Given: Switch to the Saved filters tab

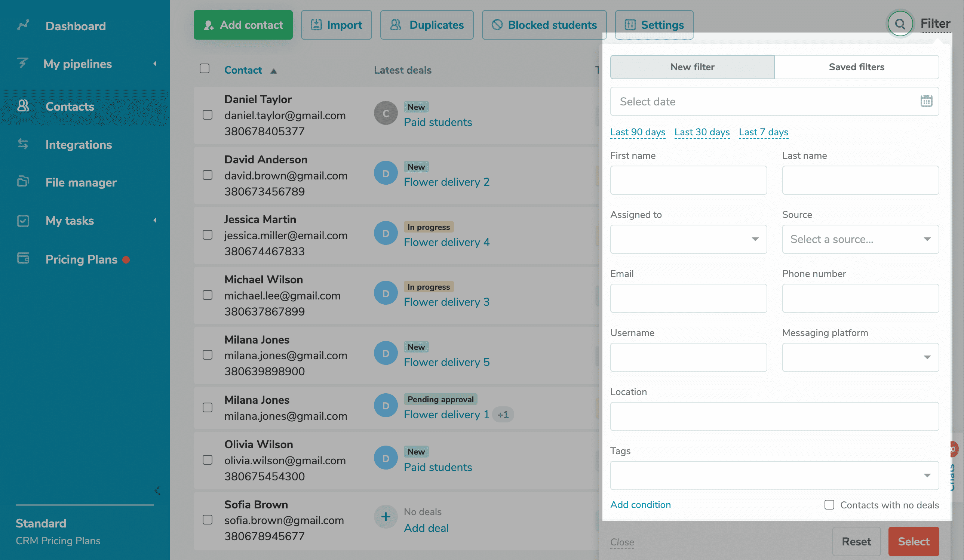Looking at the screenshot, I should pyautogui.click(x=856, y=67).
